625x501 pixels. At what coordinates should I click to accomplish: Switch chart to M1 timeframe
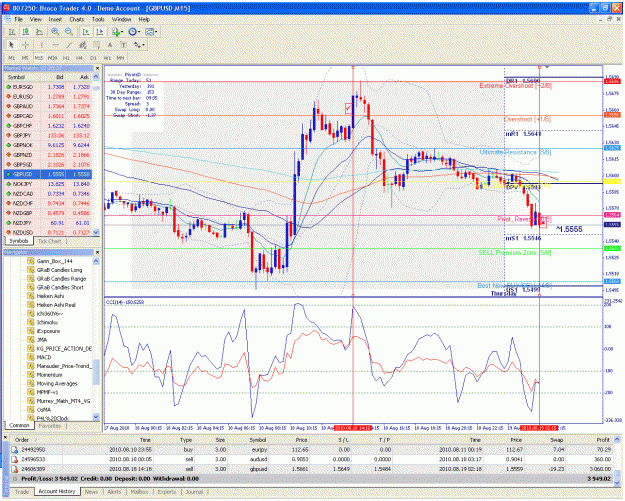(x=12, y=58)
